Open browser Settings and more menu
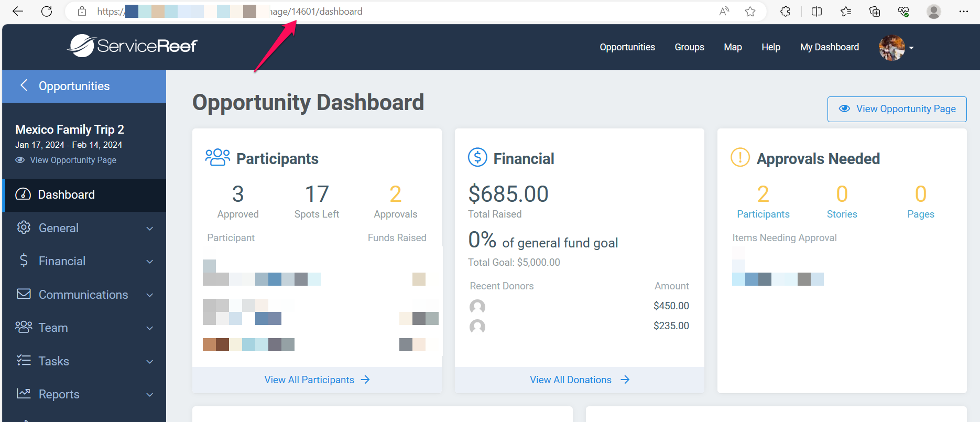 [x=963, y=11]
